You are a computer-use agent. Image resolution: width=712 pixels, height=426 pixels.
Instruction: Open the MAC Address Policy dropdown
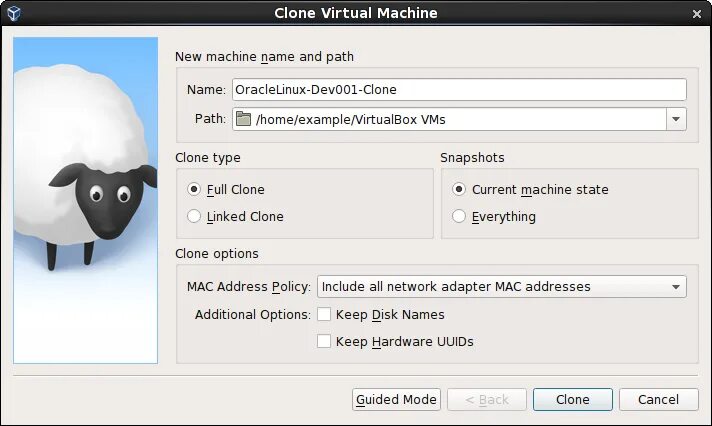click(x=501, y=287)
